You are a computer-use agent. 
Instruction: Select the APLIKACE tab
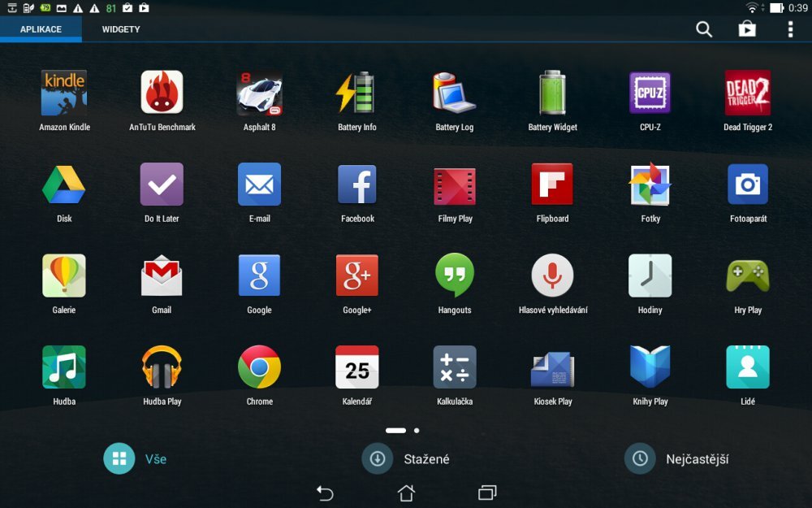(41, 29)
